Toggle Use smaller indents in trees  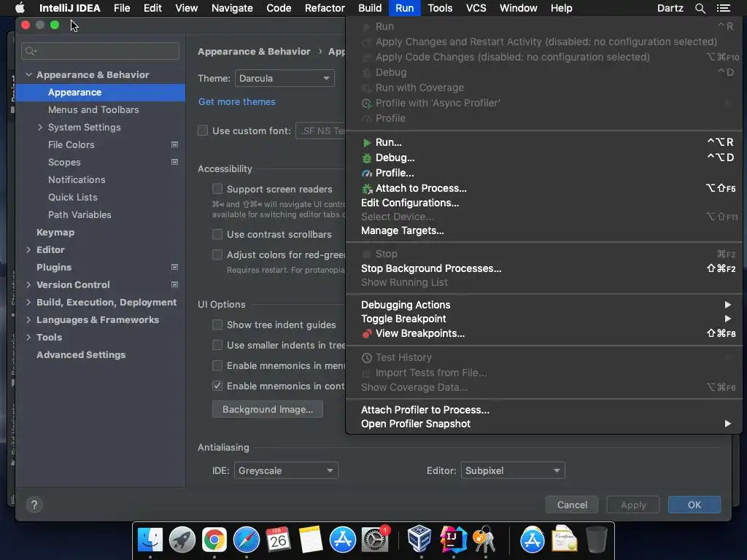pos(217,345)
